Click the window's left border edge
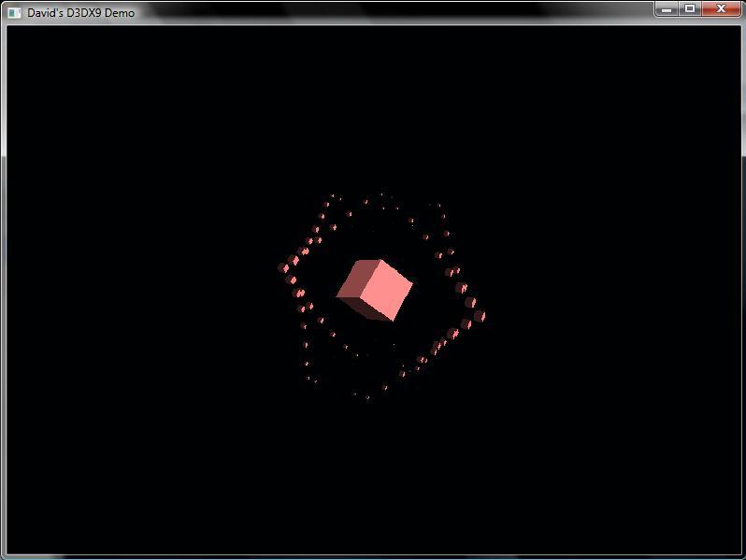746x560 pixels. pyautogui.click(x=3, y=280)
